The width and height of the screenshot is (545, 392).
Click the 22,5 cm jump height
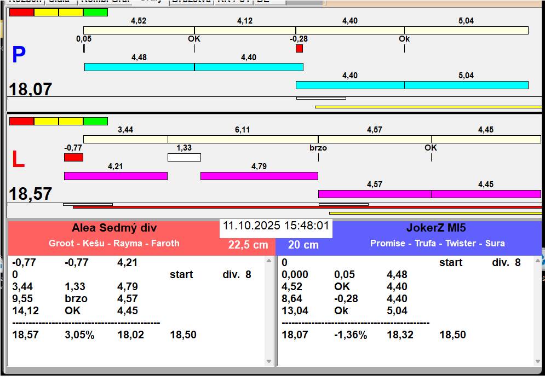click(x=248, y=245)
